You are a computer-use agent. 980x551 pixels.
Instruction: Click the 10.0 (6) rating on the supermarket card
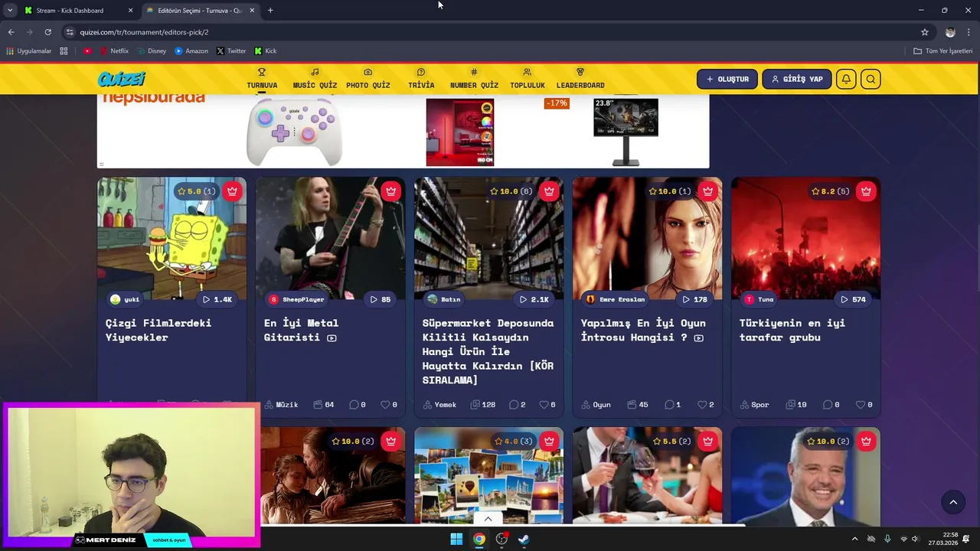click(x=511, y=191)
